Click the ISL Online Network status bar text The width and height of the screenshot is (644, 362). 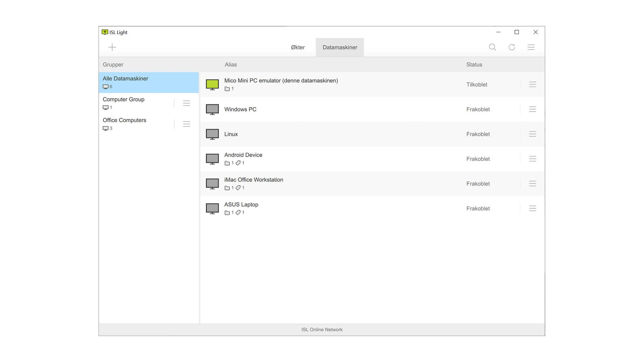coord(322,330)
